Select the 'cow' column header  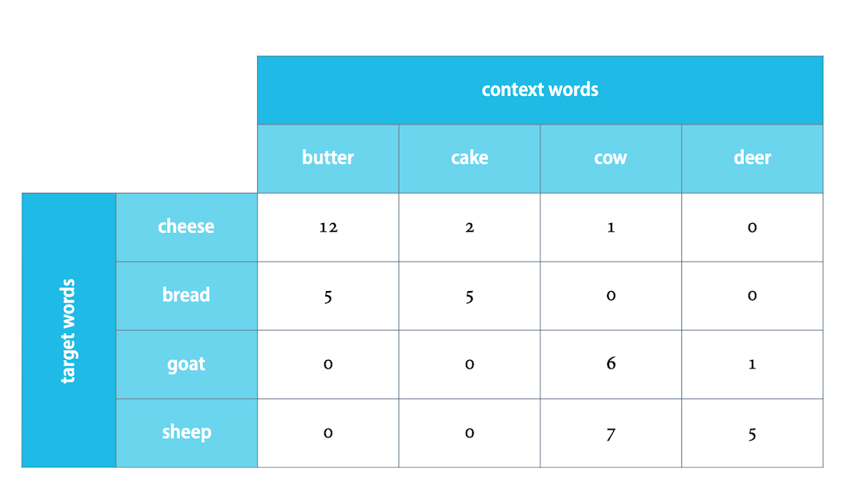[611, 159]
